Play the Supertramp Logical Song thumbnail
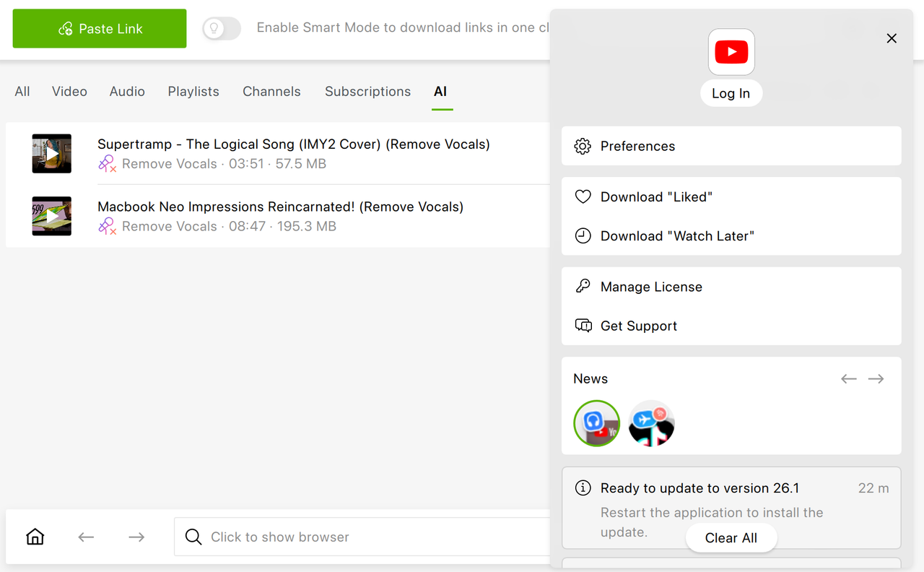 (x=52, y=154)
